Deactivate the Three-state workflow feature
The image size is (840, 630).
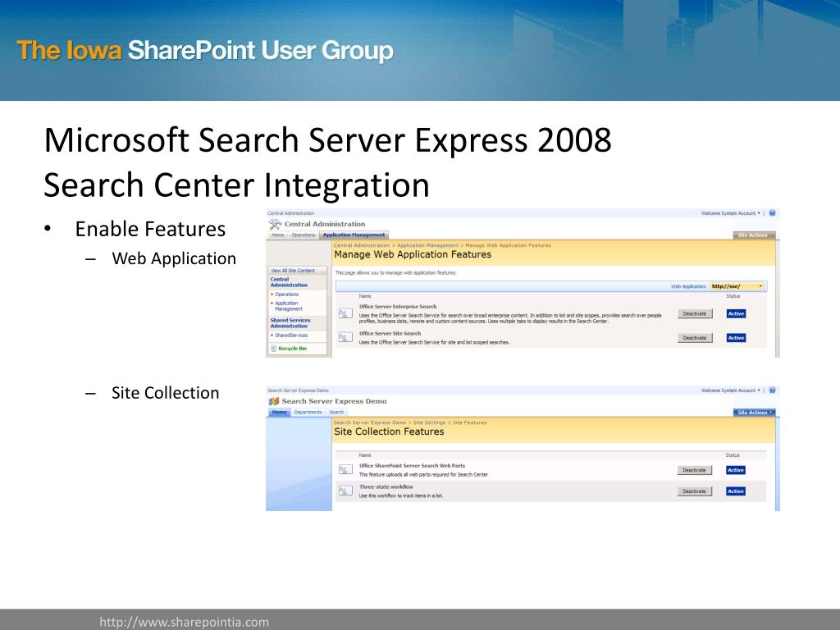coord(694,491)
